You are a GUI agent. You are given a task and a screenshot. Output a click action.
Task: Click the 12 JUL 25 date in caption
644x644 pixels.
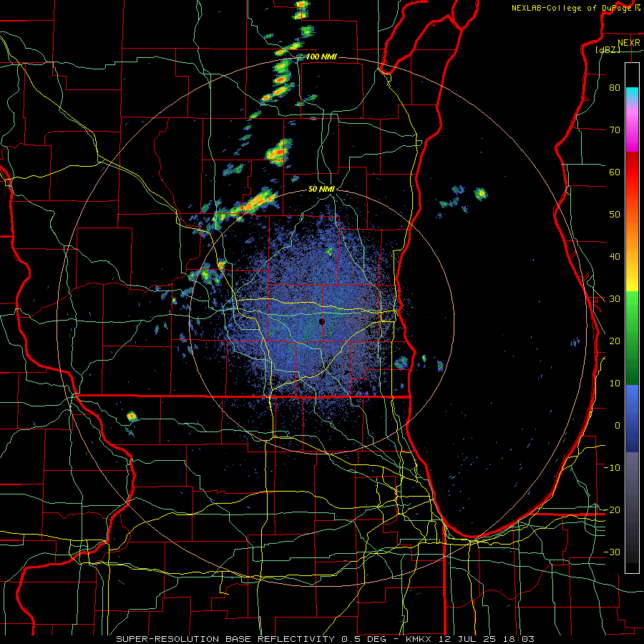coord(467,639)
